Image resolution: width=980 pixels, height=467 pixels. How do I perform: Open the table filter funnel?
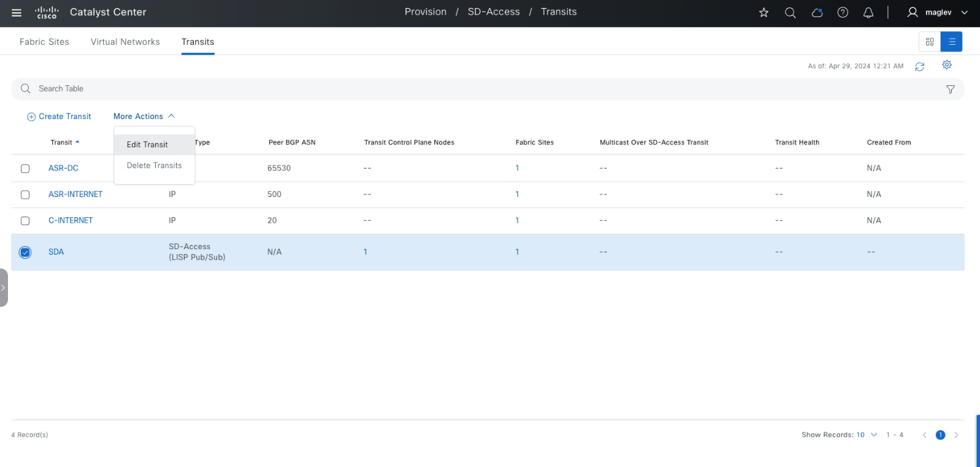point(950,90)
